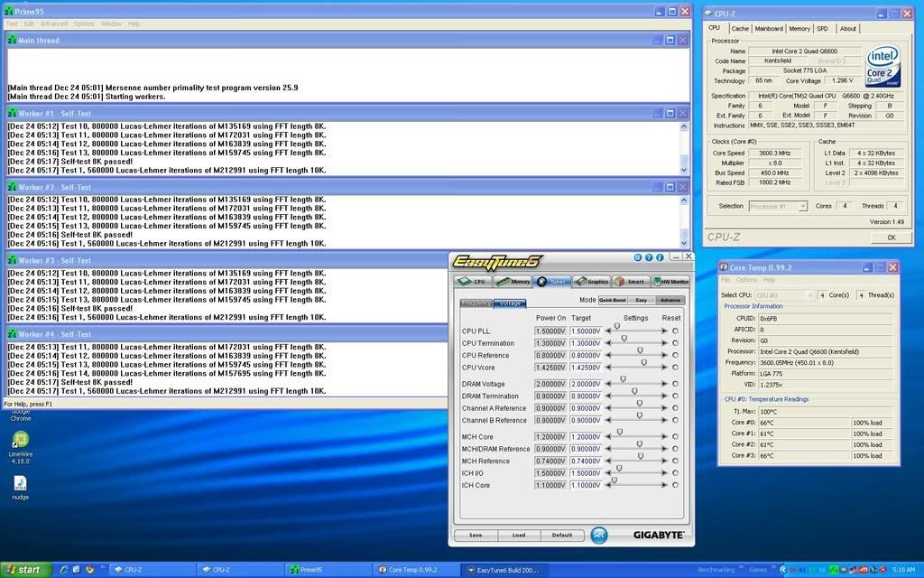Image resolution: width=924 pixels, height=578 pixels.
Task: Select the CPU Vcore reset radio button
Action: click(x=675, y=368)
